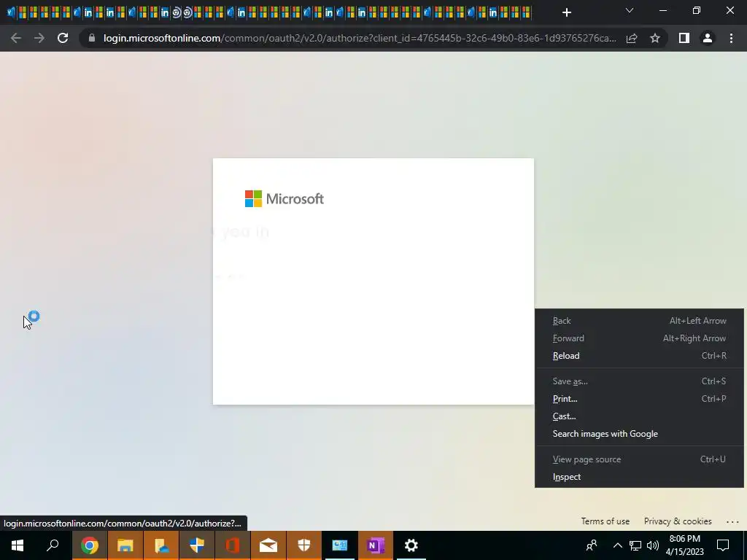Choose Back in the context menu
This screenshot has height=560, width=747.
(639, 321)
